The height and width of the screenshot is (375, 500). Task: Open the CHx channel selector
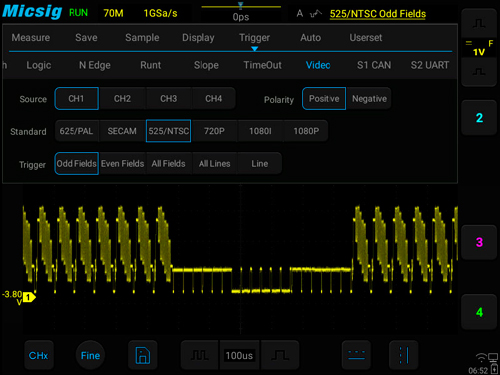coord(39,355)
